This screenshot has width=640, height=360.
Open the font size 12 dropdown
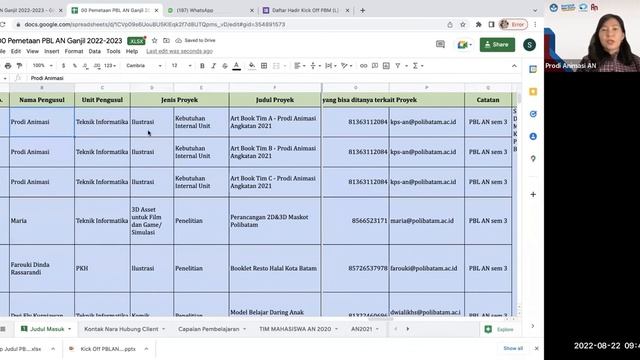(x=181, y=66)
